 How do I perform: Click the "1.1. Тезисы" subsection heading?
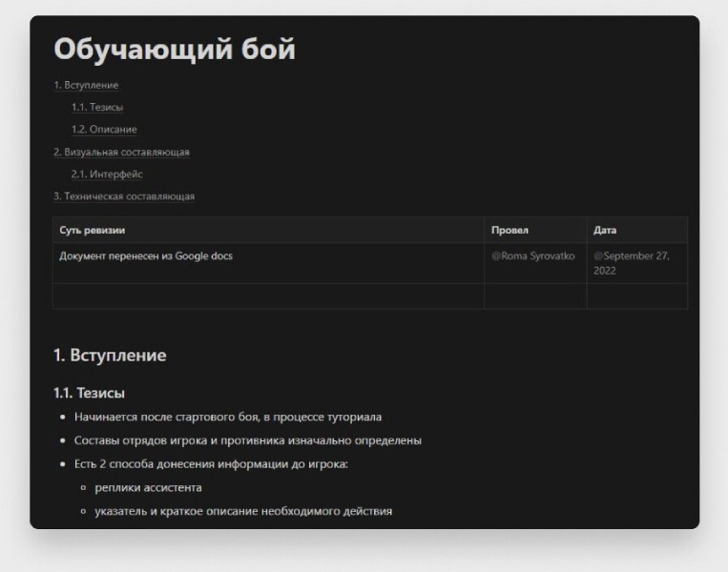(89, 392)
